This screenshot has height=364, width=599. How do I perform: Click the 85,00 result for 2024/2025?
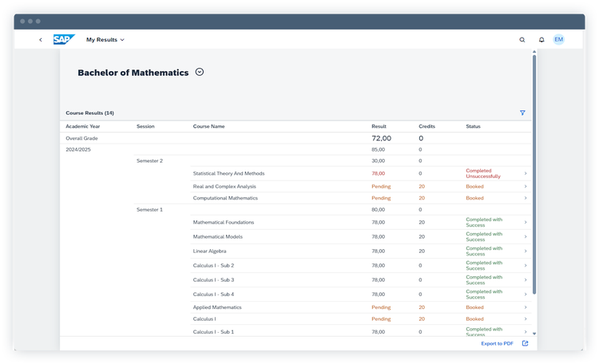(379, 150)
